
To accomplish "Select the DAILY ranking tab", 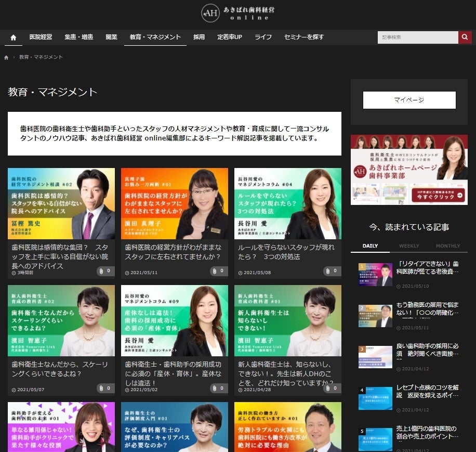I will tap(371, 246).
